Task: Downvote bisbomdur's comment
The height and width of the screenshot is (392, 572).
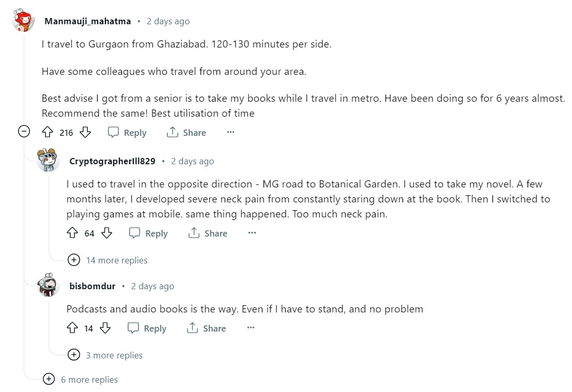Action: 105,328
